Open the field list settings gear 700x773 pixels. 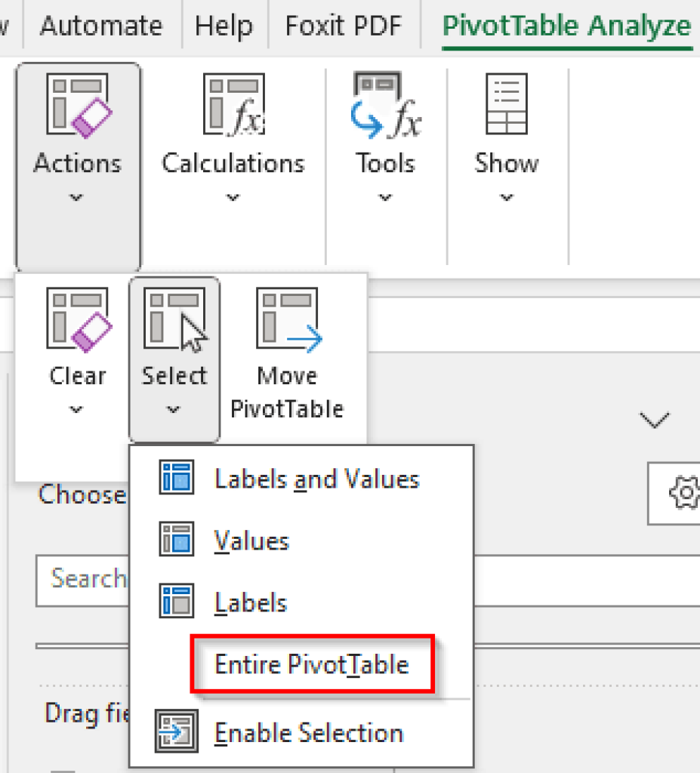coord(684,493)
